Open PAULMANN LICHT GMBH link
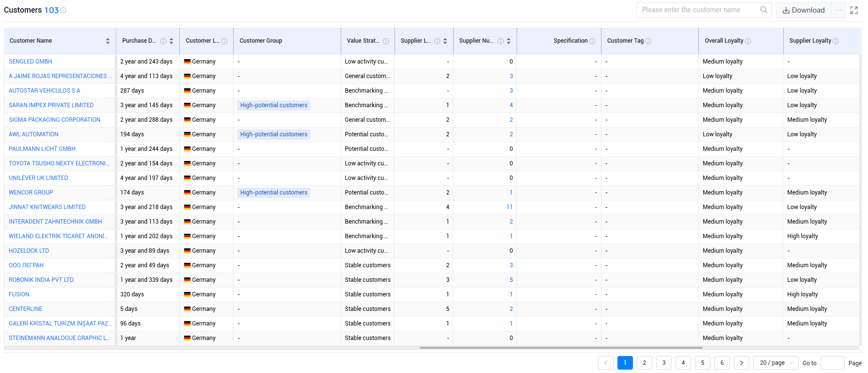Viewport: 868px width, 373px height. (x=42, y=149)
